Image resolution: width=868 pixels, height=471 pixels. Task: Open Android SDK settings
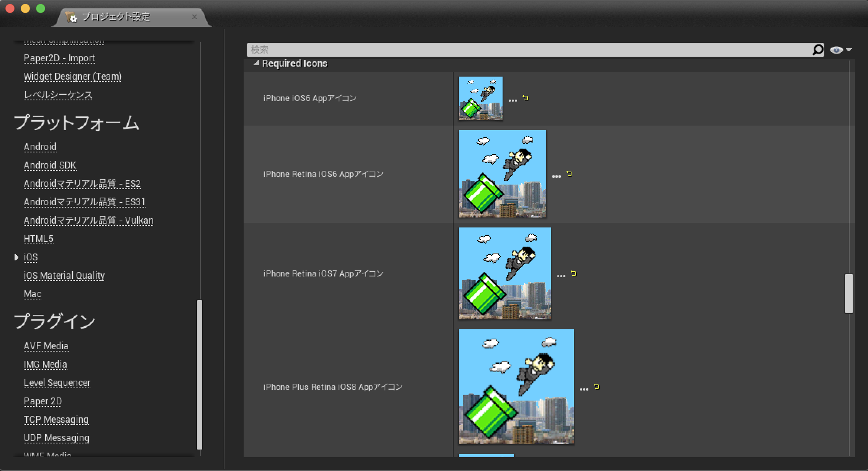click(x=50, y=165)
